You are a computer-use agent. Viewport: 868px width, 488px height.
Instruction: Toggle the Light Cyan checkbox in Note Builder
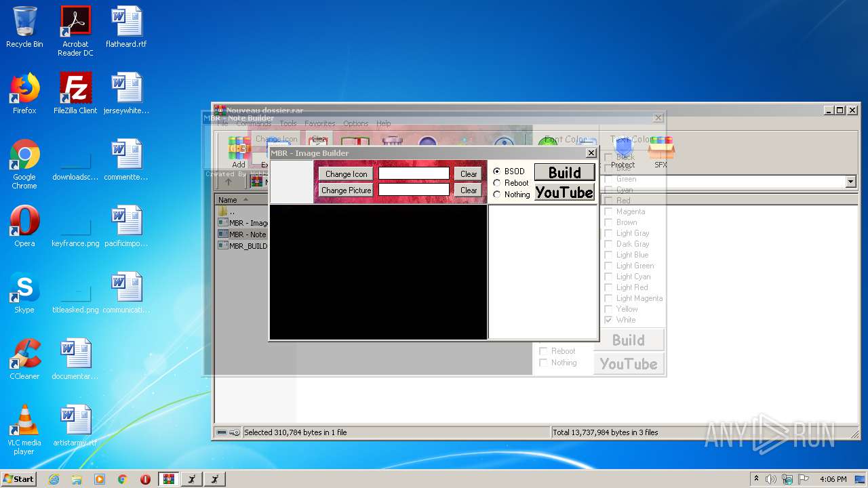608,277
